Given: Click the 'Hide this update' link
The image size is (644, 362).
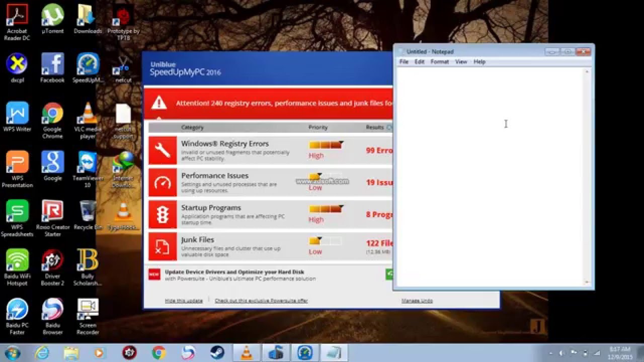Looking at the screenshot, I should [184, 301].
